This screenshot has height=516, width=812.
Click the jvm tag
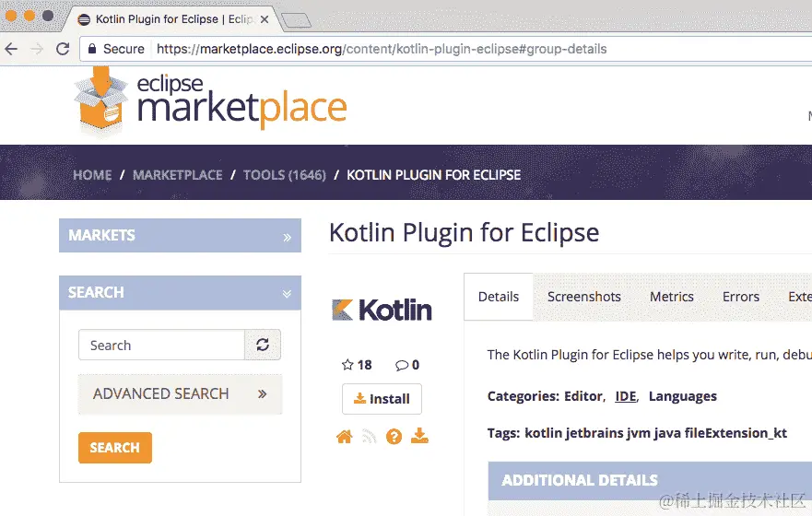click(639, 433)
